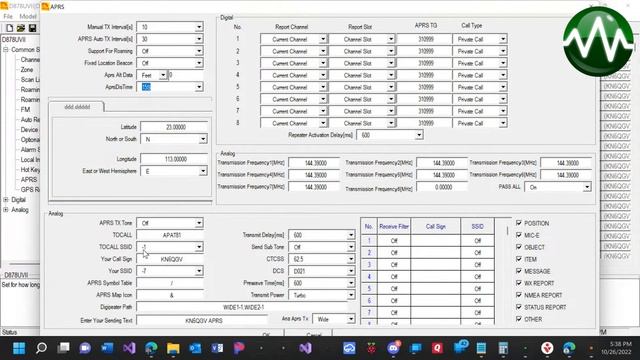Image resolution: width=640 pixels, height=360 pixels.
Task: Click New file icon in CPS toolbar
Action: point(9,28)
